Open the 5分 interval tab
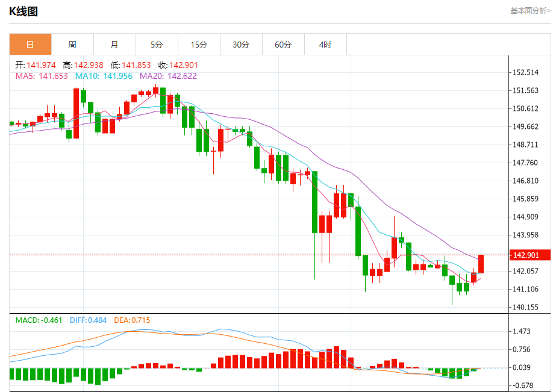 pyautogui.click(x=157, y=45)
